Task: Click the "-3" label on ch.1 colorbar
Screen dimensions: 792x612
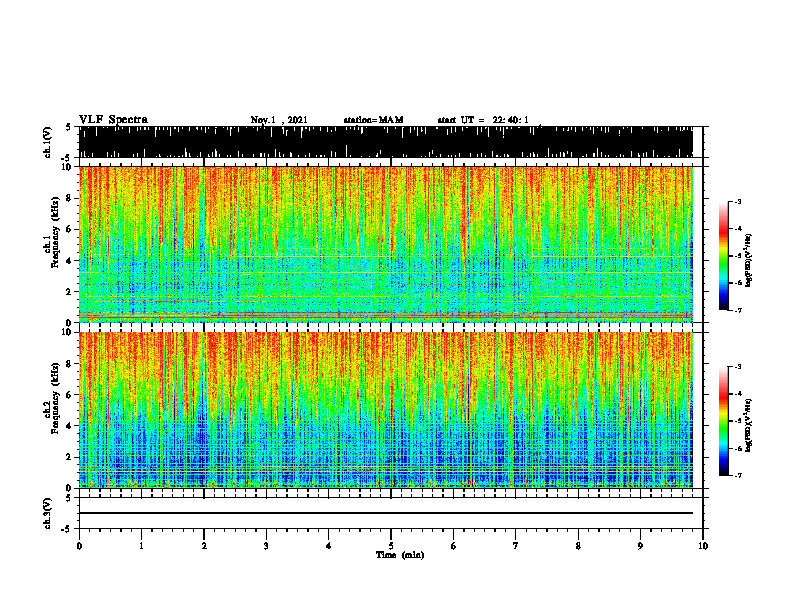Action: (x=738, y=201)
